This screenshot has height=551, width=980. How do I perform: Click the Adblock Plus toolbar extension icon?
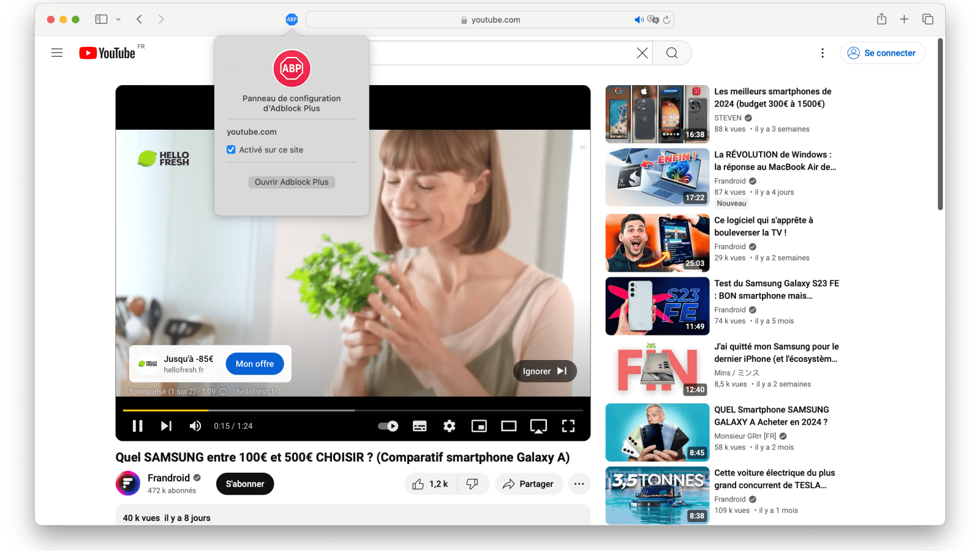point(292,20)
